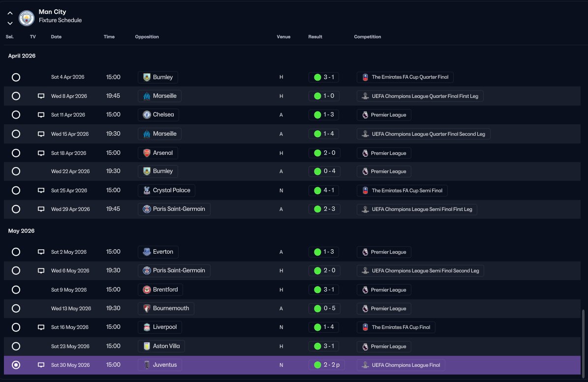
Task: Select the Liverpool FA Cup Final radio
Action: [x=16, y=327]
